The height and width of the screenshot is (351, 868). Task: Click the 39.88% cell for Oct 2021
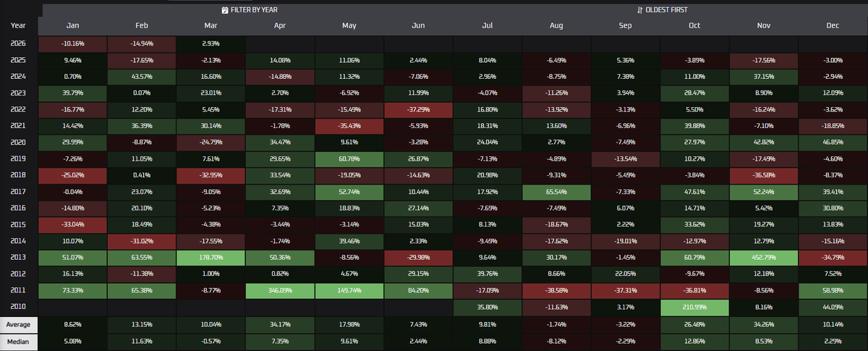pos(695,125)
